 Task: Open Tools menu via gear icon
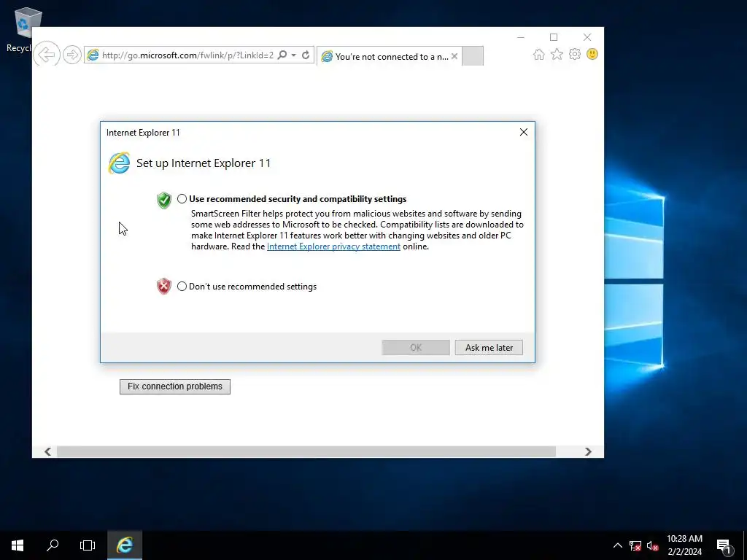point(575,54)
